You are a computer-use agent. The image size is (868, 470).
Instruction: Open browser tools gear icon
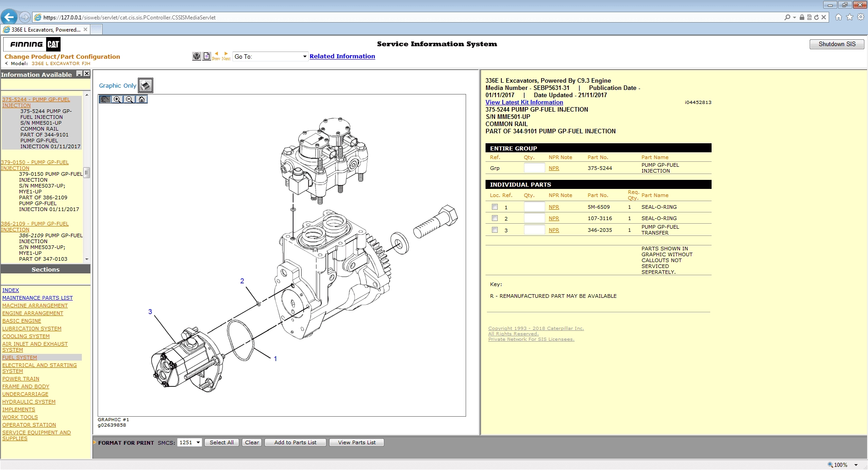861,17
